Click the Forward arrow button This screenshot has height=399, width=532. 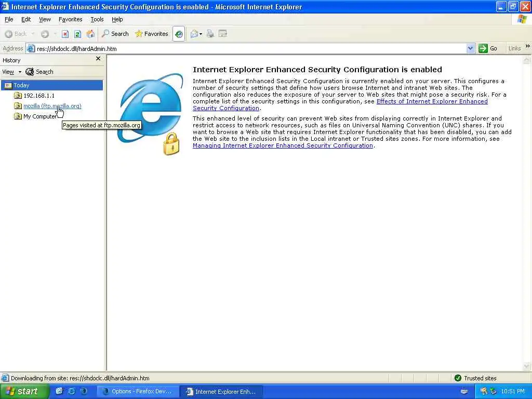pyautogui.click(x=45, y=34)
